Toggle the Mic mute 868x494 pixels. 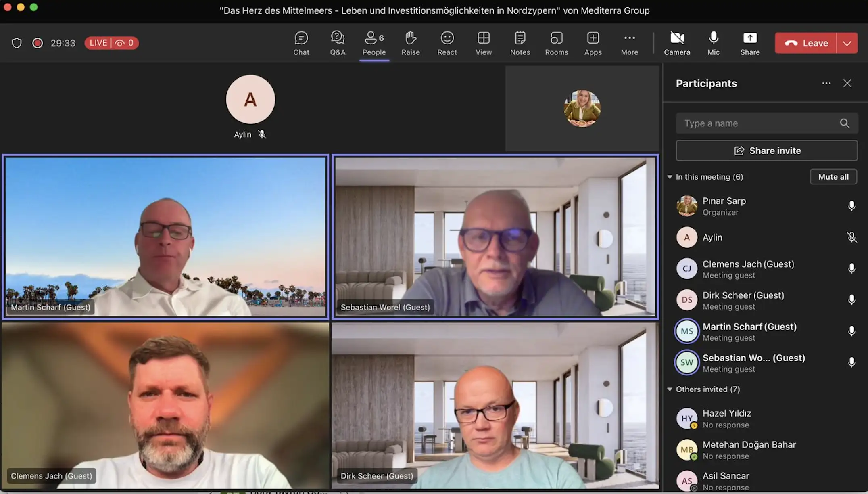pyautogui.click(x=713, y=43)
